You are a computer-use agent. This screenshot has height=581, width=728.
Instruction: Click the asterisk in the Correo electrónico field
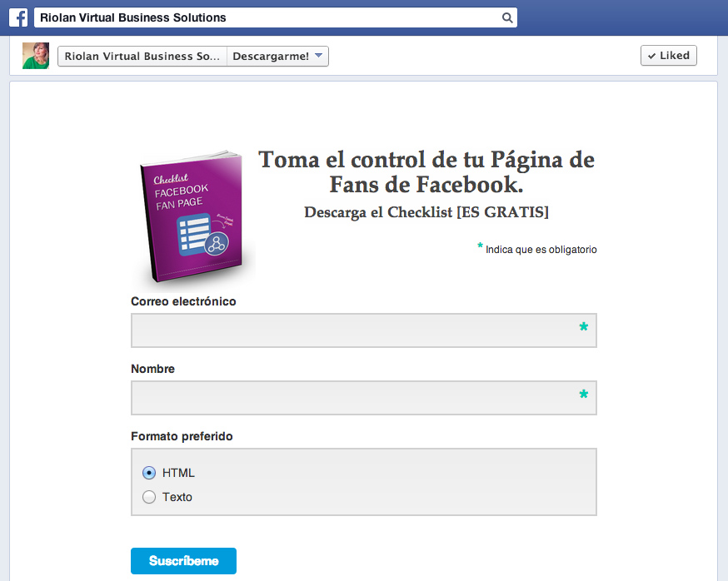click(584, 326)
